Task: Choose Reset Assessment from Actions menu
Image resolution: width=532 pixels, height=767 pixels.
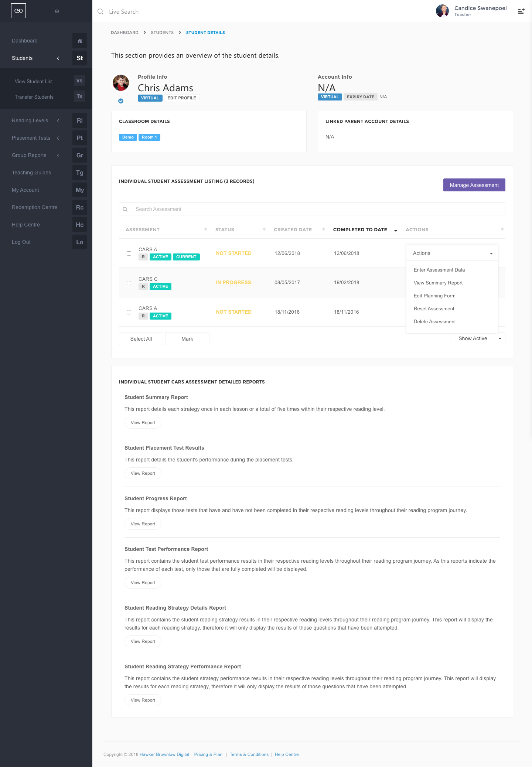Action: pos(434,309)
